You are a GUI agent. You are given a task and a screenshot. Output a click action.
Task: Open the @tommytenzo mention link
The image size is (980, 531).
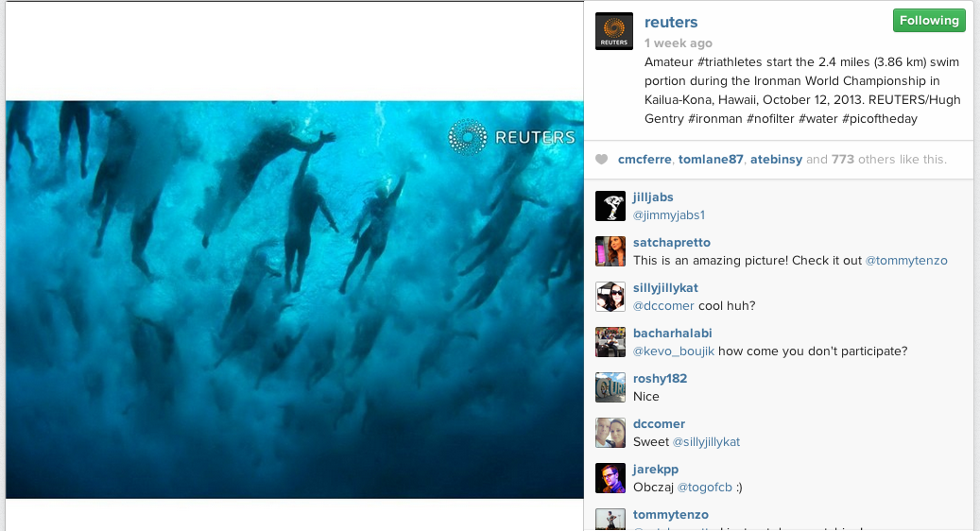[x=906, y=261]
